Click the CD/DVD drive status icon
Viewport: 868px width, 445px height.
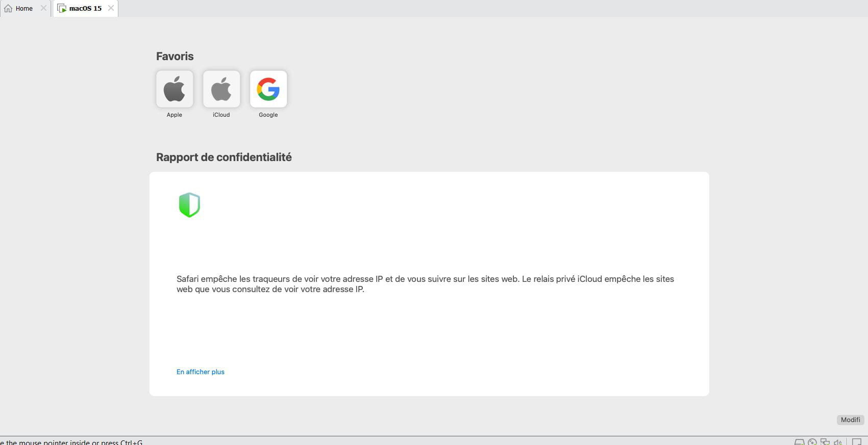[812, 442]
